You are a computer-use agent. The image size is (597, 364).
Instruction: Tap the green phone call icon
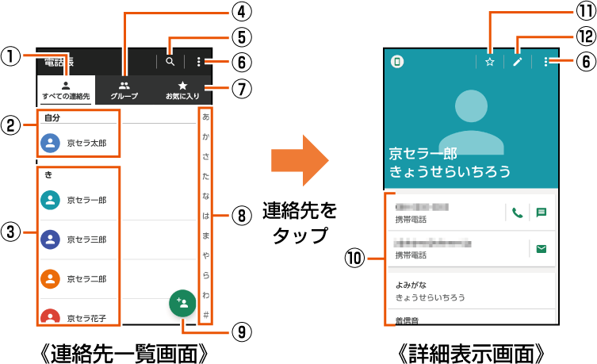(517, 213)
